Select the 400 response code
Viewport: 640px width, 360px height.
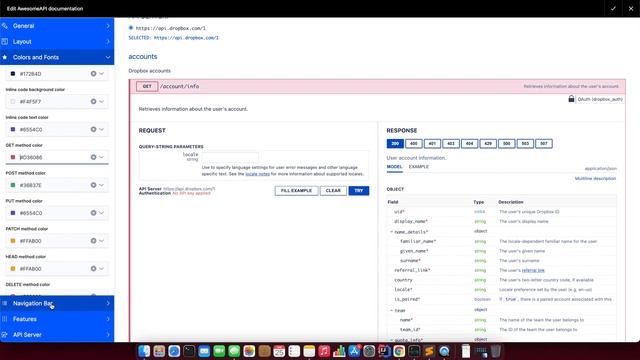[x=413, y=144]
